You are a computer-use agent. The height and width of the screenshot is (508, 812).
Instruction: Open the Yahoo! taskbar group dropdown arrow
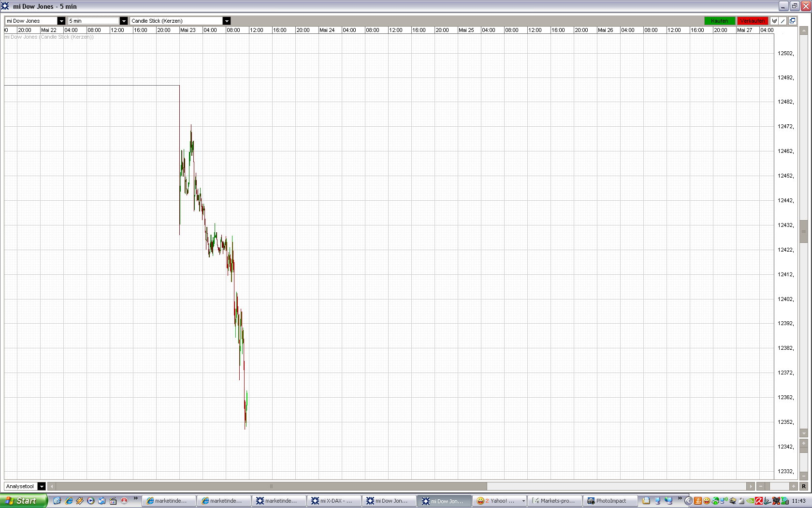523,501
